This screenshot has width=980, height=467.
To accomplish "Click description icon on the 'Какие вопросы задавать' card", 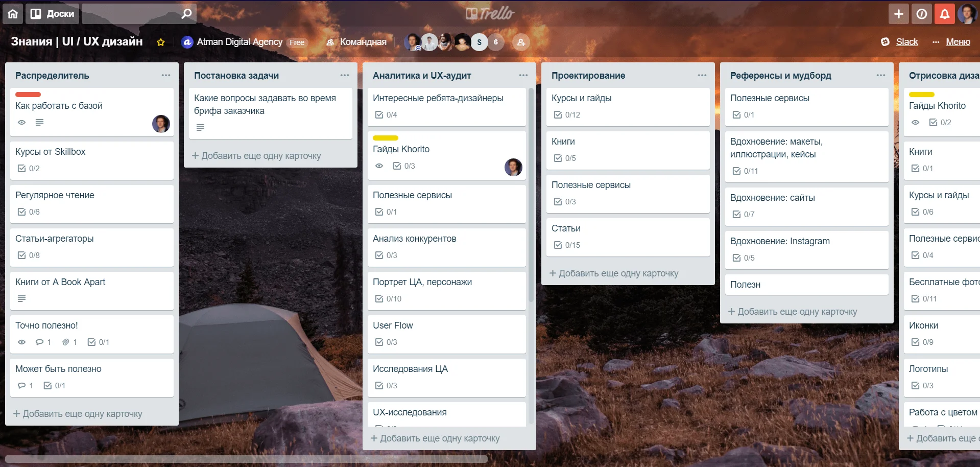I will pos(200,127).
